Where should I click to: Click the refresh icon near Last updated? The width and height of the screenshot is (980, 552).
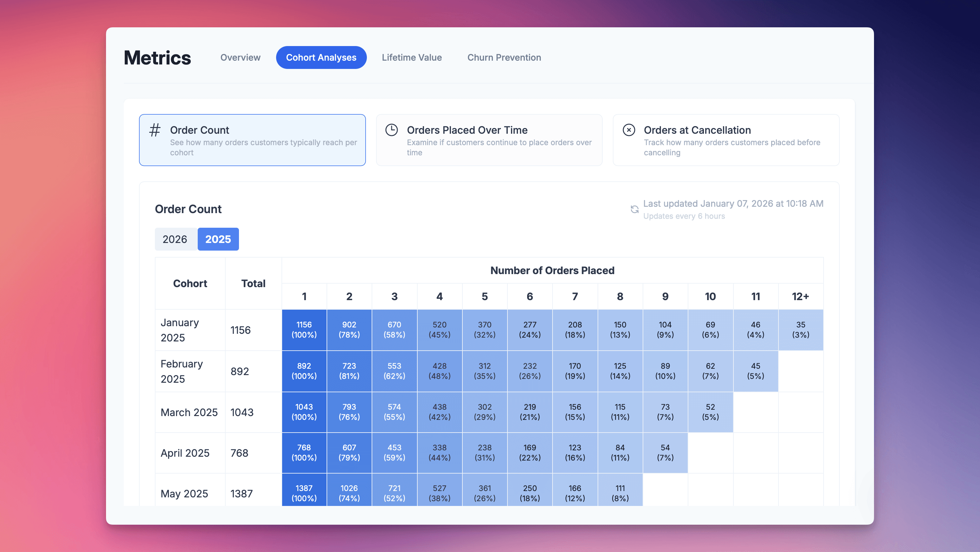point(634,209)
